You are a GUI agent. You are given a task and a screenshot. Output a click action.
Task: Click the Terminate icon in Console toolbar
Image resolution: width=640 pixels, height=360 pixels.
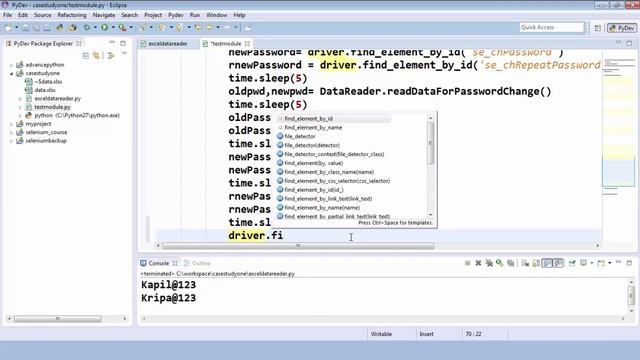467,263
